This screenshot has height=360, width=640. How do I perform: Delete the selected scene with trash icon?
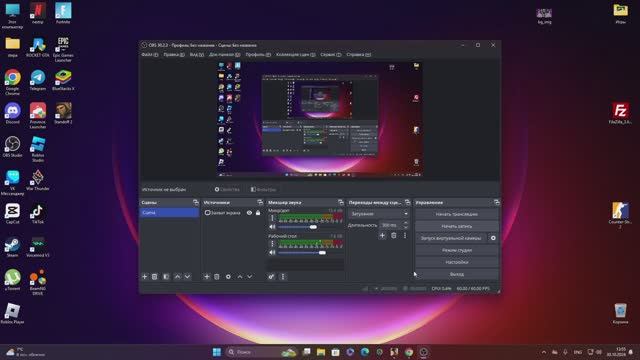coord(155,277)
